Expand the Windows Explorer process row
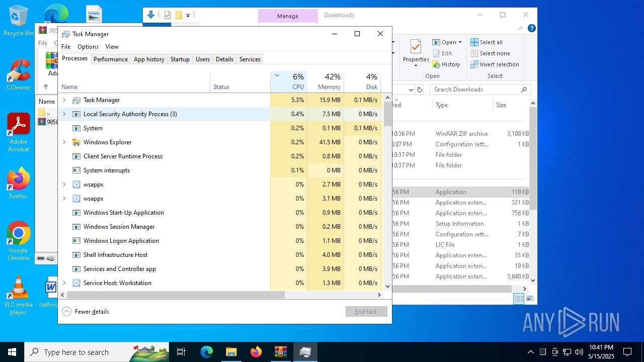The image size is (644, 362). (x=64, y=142)
